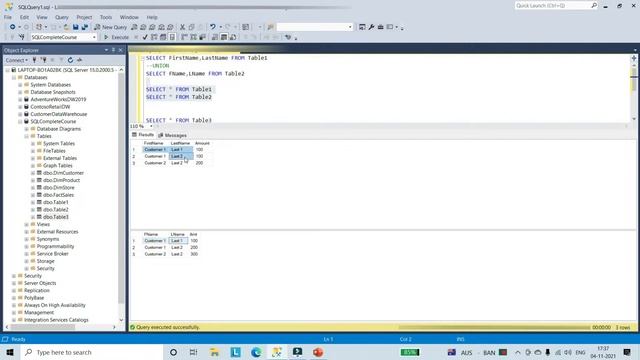Viewport: 640px width, 360px height.
Task: Select cell with Amt 300 in second grid
Action: (194, 254)
